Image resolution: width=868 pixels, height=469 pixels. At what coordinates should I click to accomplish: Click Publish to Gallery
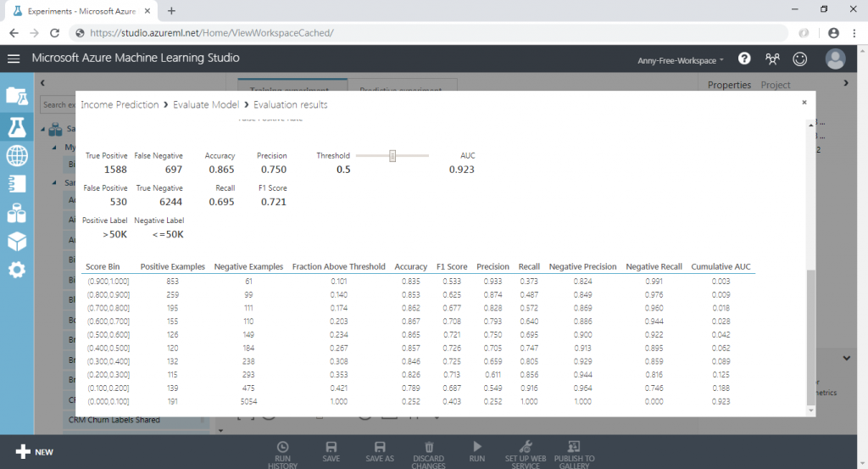[x=574, y=455]
